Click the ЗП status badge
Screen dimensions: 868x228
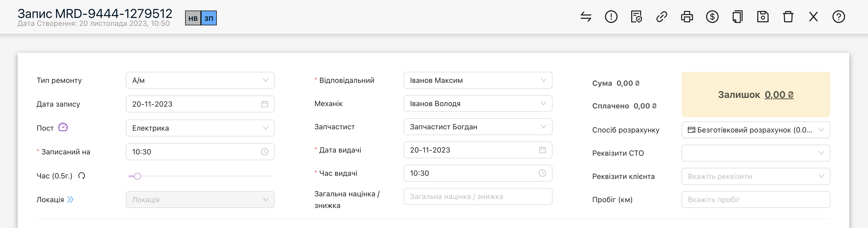click(x=209, y=18)
